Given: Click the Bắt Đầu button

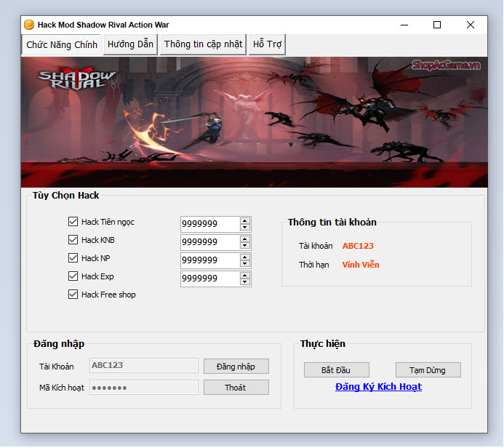Looking at the screenshot, I should tap(337, 370).
